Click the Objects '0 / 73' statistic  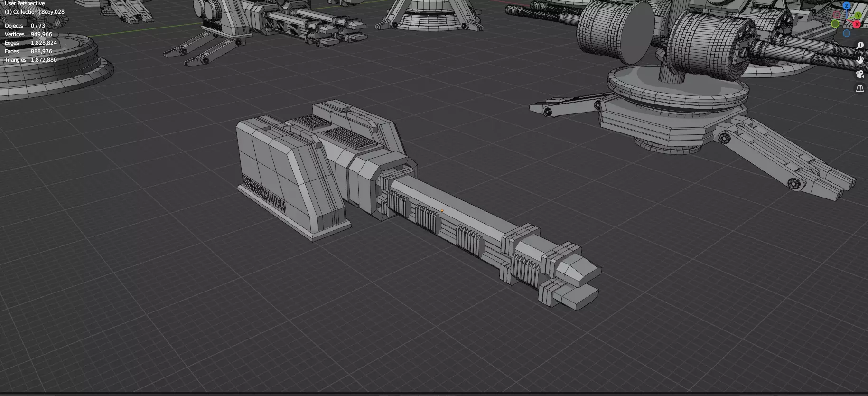coord(38,26)
